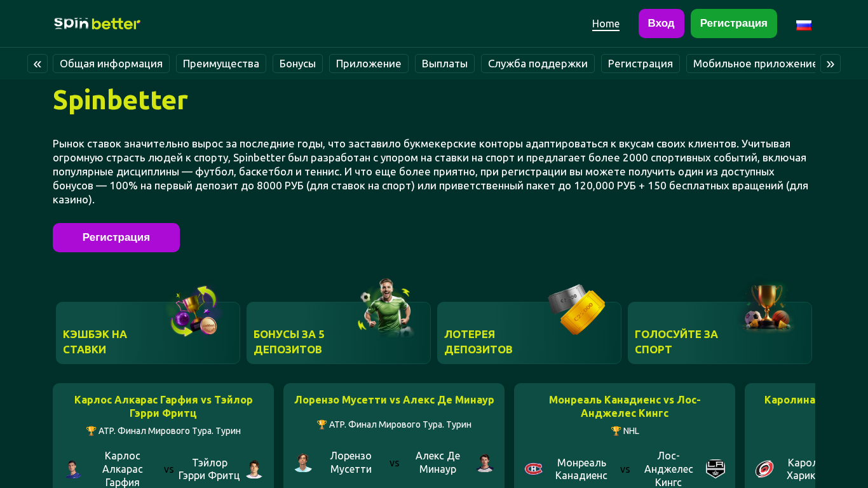Image resolution: width=868 pixels, height=488 pixels.
Task: Click Carlos Alcaraz Garfia player avatar
Action: (x=73, y=470)
